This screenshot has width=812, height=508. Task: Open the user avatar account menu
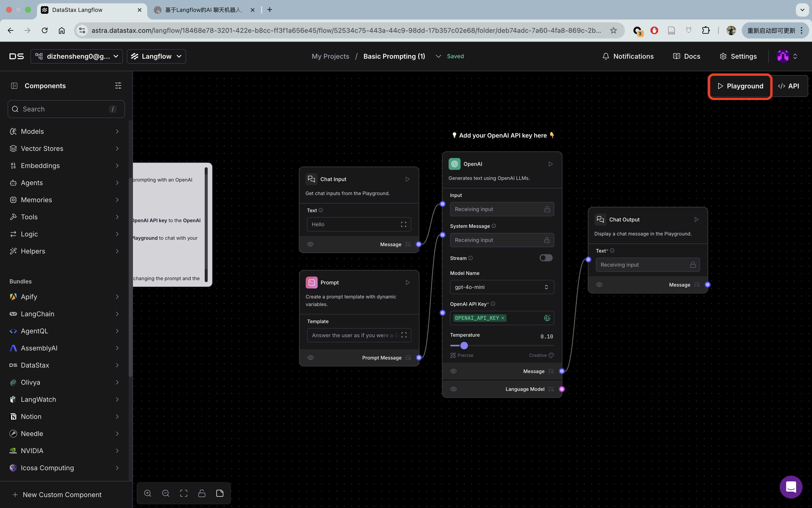(x=787, y=56)
